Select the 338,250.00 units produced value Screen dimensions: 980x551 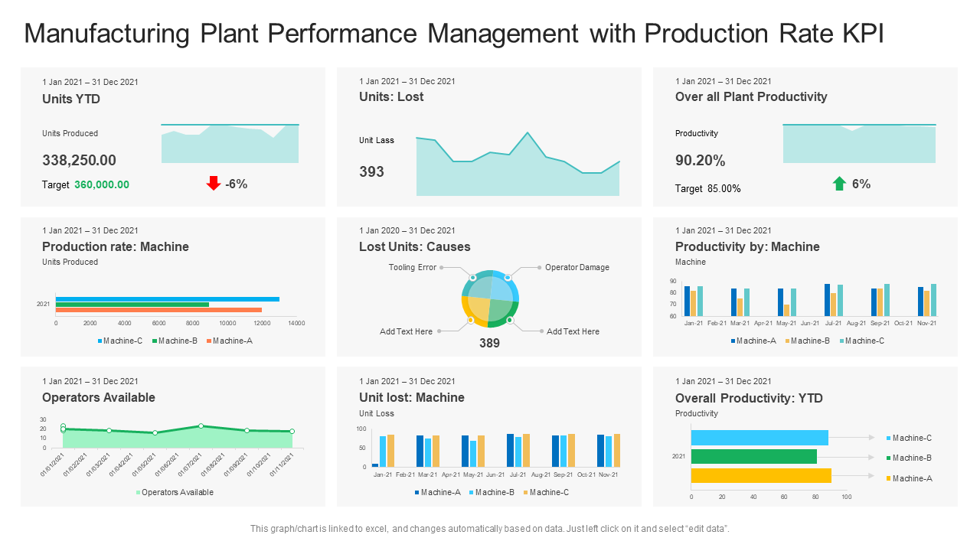point(79,160)
